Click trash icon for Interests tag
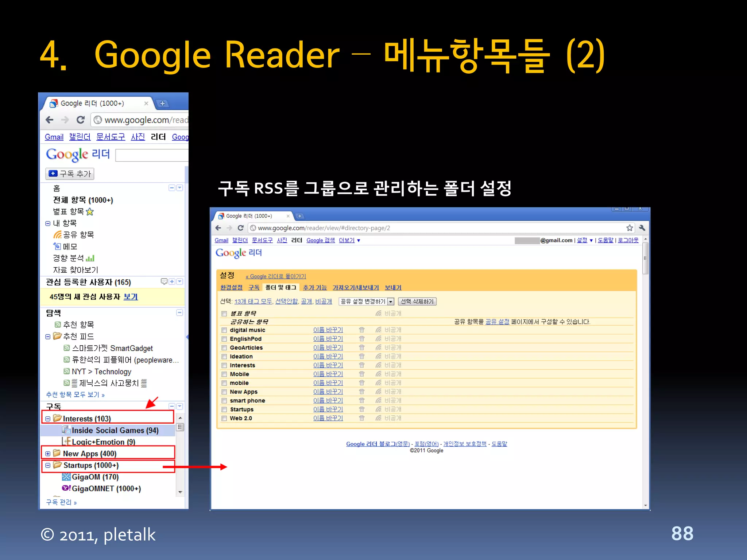747x560 pixels. click(x=361, y=365)
